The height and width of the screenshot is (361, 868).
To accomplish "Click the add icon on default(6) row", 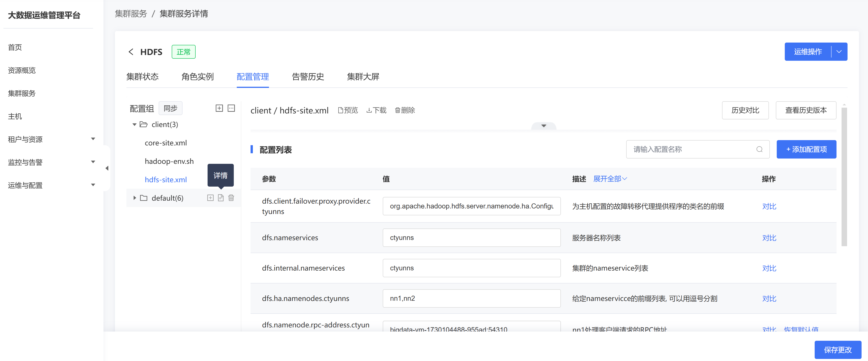I will 210,198.
